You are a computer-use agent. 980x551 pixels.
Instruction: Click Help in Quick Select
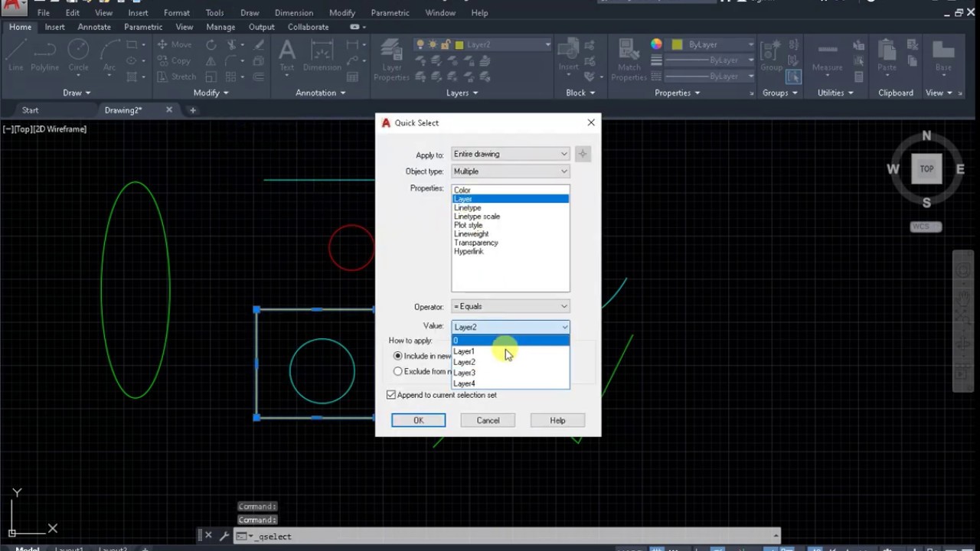pos(557,420)
